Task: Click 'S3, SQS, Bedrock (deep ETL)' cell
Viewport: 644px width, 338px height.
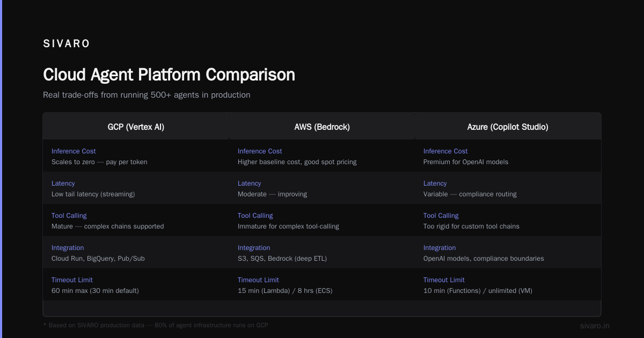Action: coord(282,259)
